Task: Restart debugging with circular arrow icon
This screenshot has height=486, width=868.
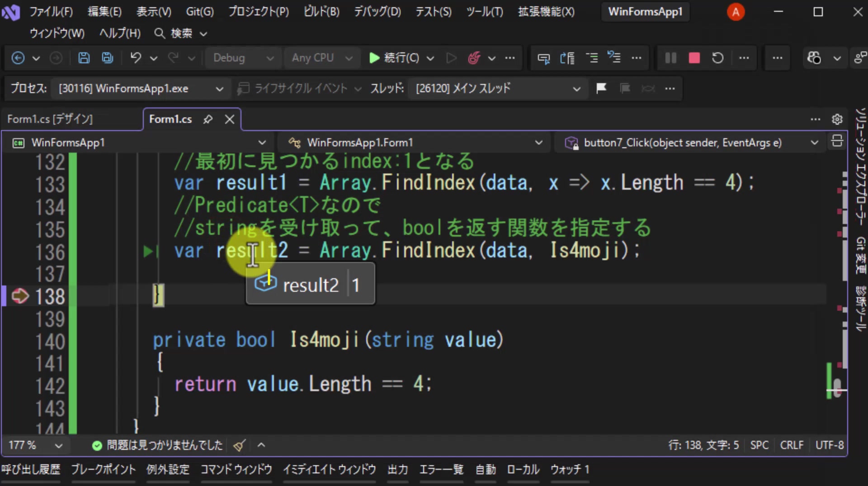Action: (x=718, y=58)
